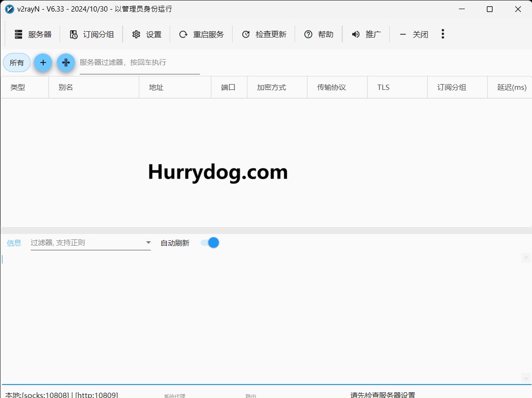Image resolution: width=532 pixels, height=398 pixels.
Task: Click the 推广 speaker icon
Action: [356, 34]
